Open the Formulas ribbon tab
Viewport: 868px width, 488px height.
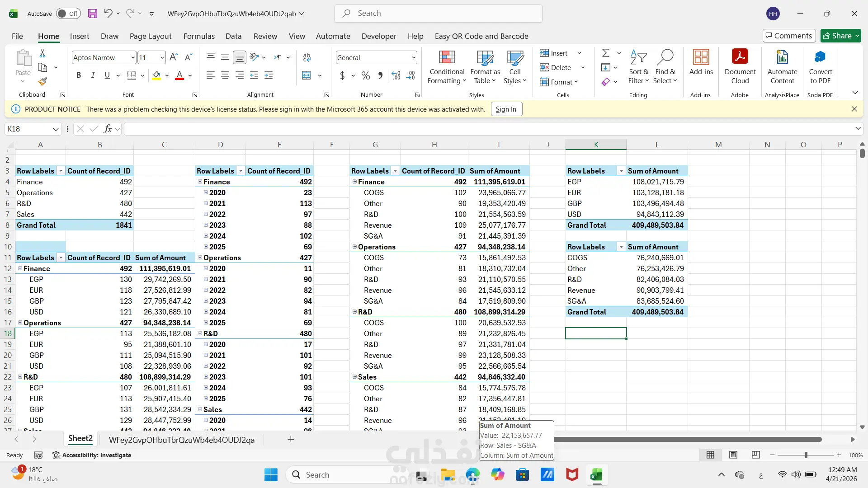(x=199, y=36)
